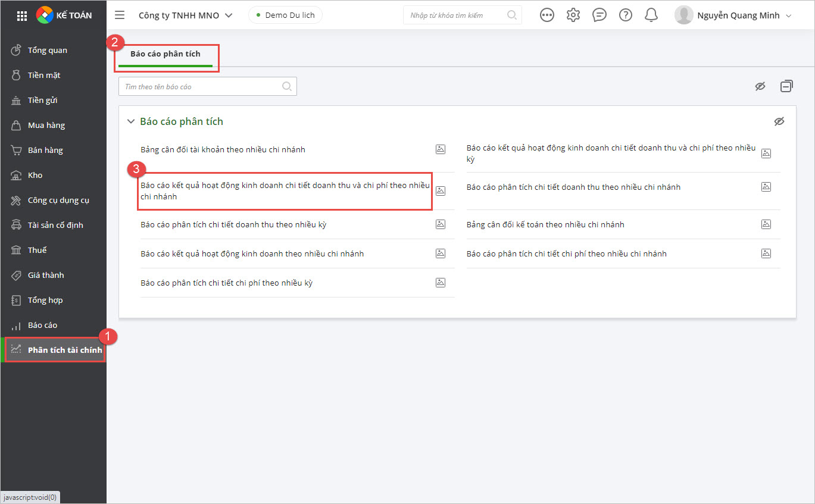Hide the Báo cáo phân tích group eye icon
Image resolution: width=815 pixels, height=504 pixels.
click(x=779, y=121)
